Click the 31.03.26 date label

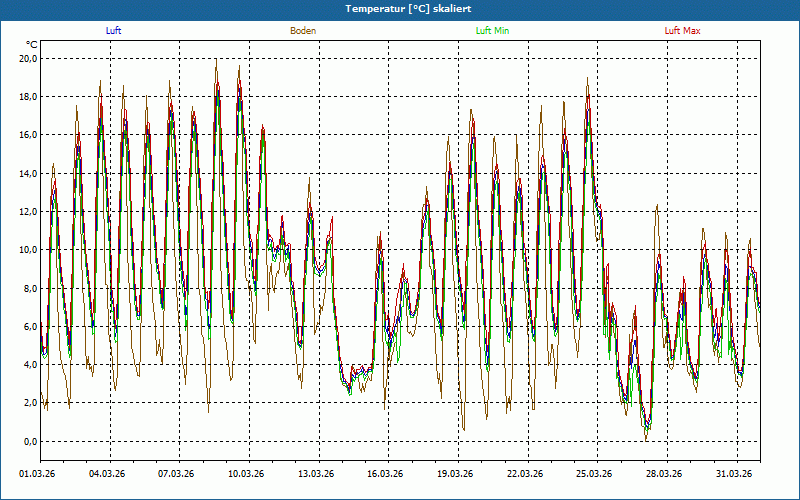click(733, 474)
